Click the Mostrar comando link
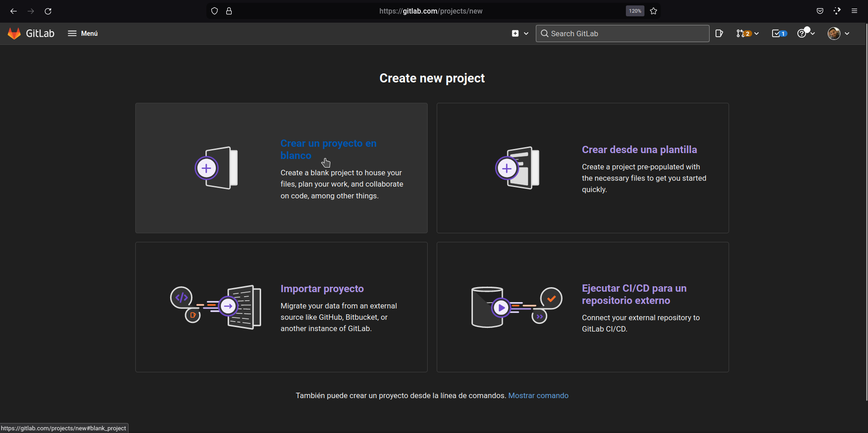 (538, 395)
